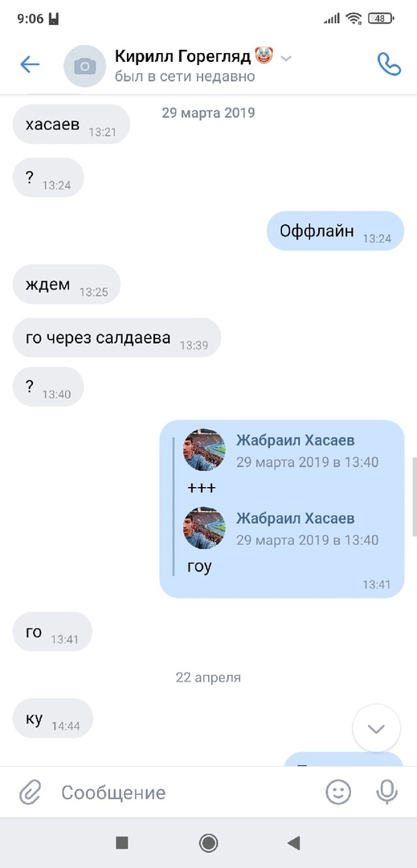Start a voice call with Кирилл Горегляд

(389, 64)
